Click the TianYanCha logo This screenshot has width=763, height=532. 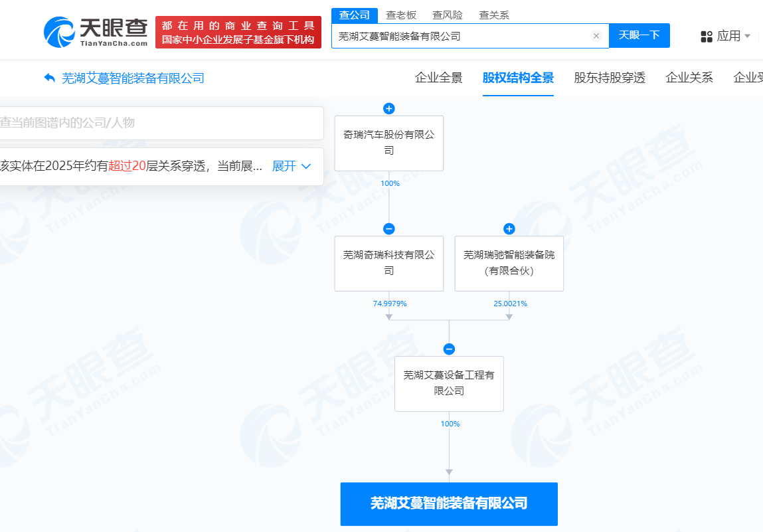coord(96,32)
